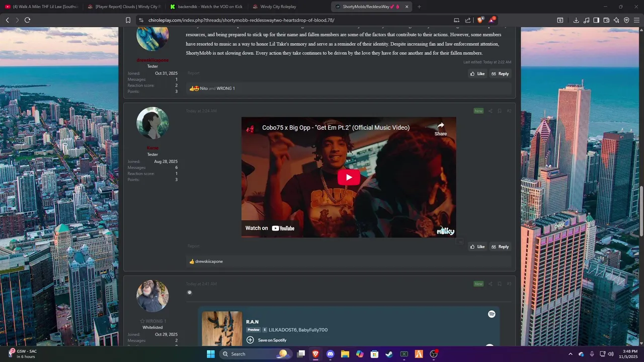Switch to backendkk Kick VOD tab
This screenshot has width=644, height=362.
[206, 7]
